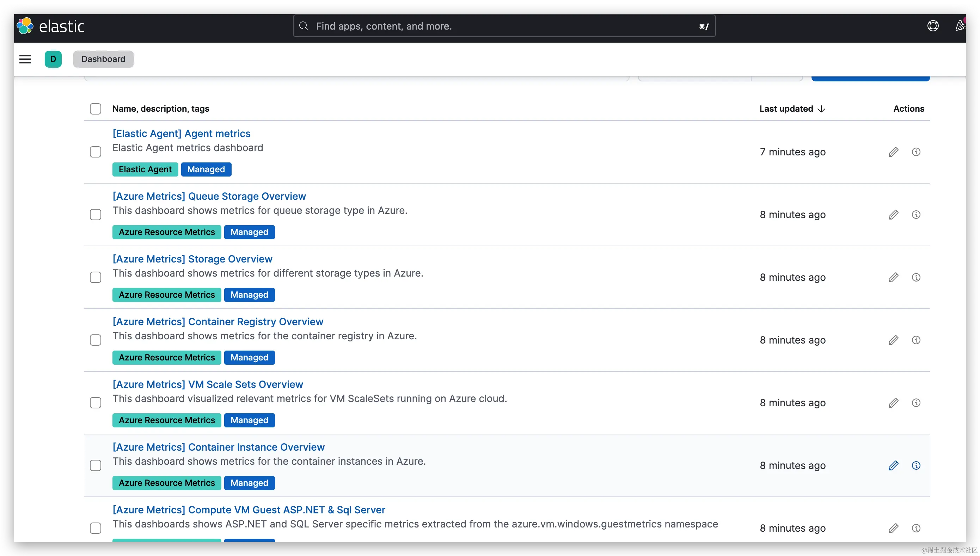Screen dimensions: 980x556
Task: View details for Compute VM Guest ASP.NET
Action: coord(916,528)
